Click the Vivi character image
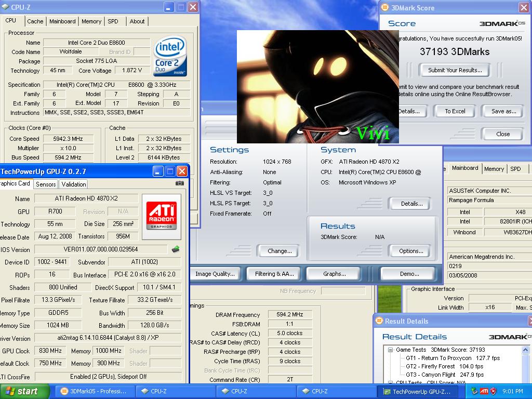The height and width of the screenshot is (399, 532). tap(317, 87)
